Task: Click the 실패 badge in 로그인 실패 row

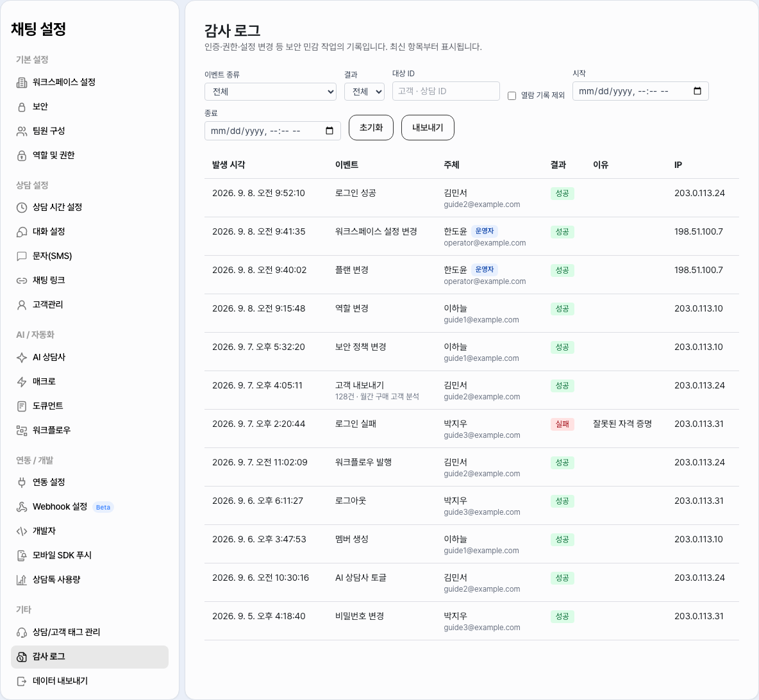Action: 562,424
